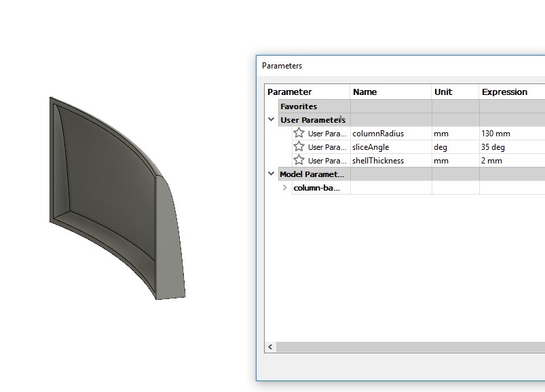Click the Parameter column header
Screen dimensions: 545x392
pos(292,92)
